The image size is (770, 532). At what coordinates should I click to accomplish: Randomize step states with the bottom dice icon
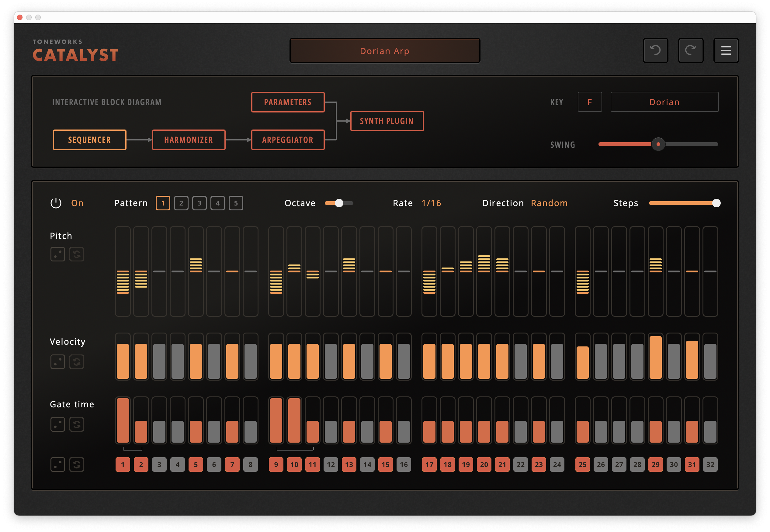[x=58, y=464]
